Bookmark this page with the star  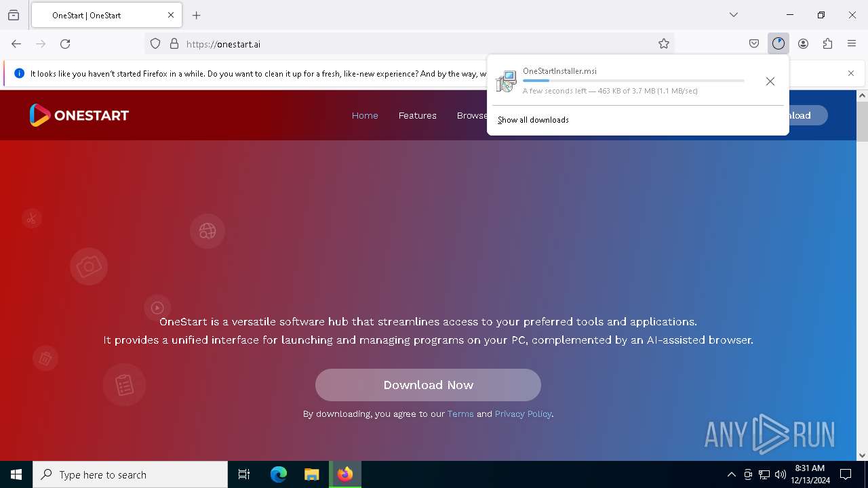[664, 44]
